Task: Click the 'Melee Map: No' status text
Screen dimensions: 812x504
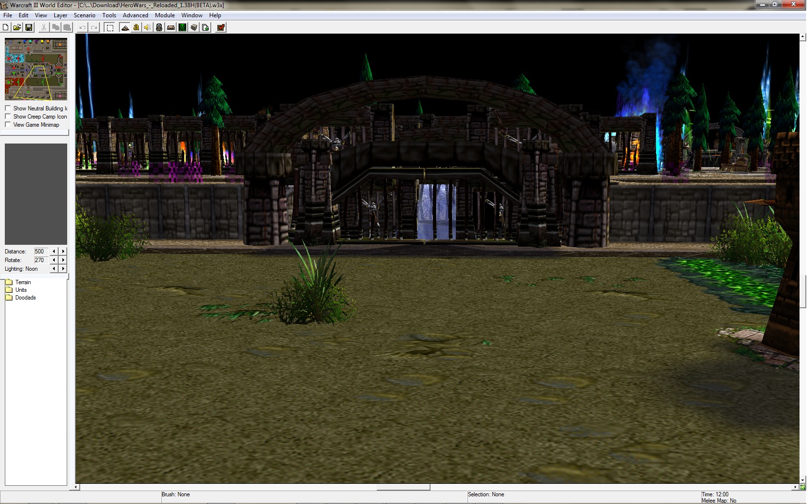Action: (718, 501)
